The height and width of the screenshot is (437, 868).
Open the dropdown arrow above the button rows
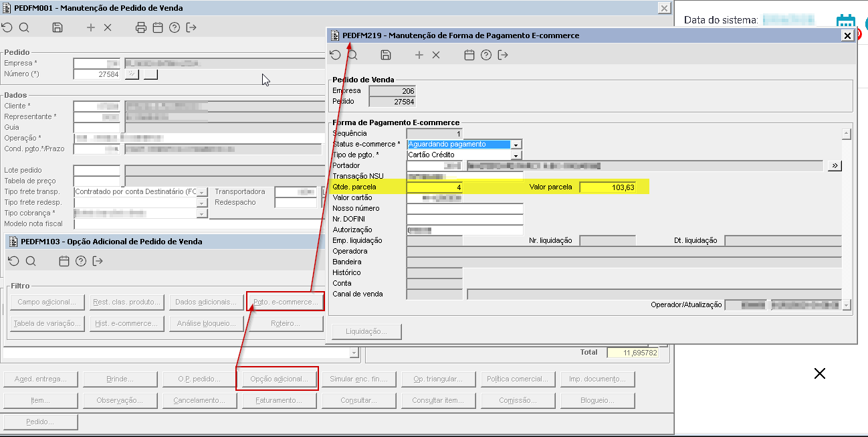pyautogui.click(x=354, y=353)
